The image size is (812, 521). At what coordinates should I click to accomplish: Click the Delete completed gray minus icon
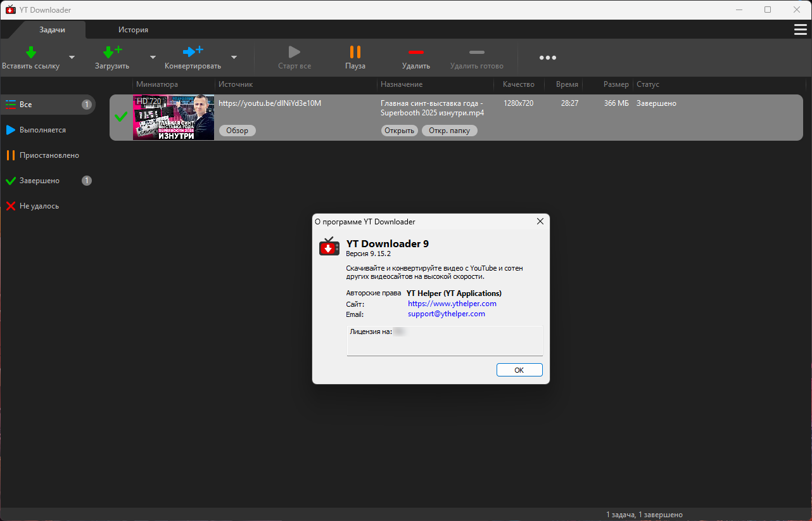(477, 52)
